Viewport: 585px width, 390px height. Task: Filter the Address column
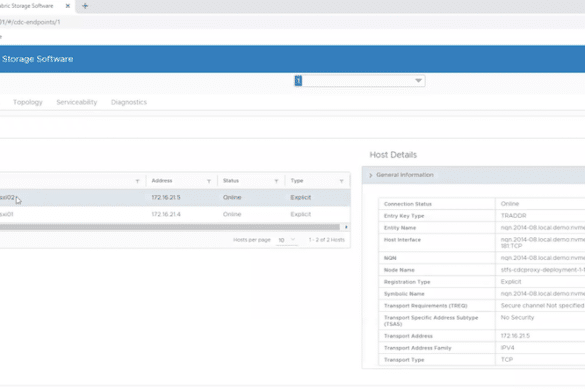click(209, 181)
